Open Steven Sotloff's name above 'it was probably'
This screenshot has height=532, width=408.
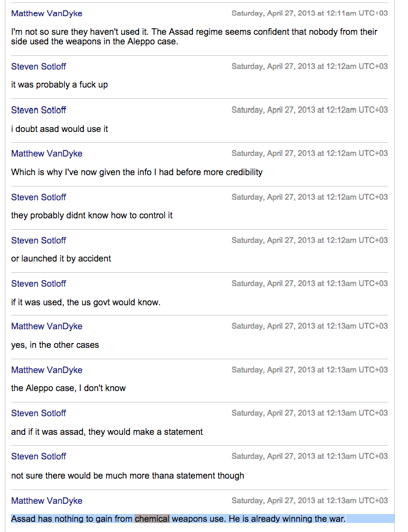38,67
